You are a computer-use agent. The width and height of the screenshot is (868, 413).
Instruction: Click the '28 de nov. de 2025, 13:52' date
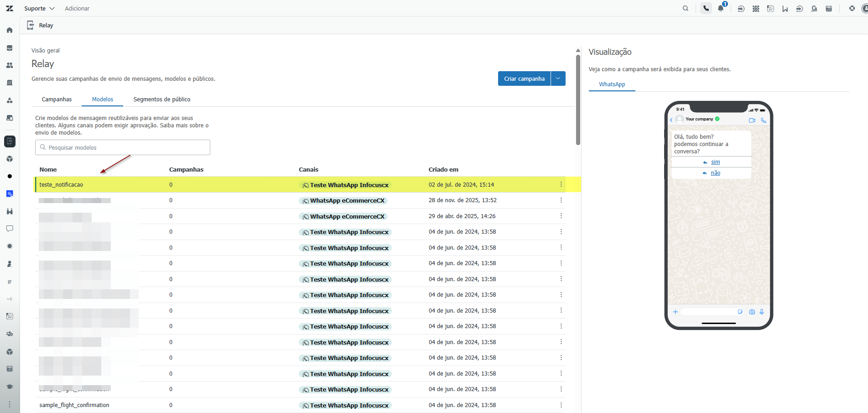[x=463, y=200]
